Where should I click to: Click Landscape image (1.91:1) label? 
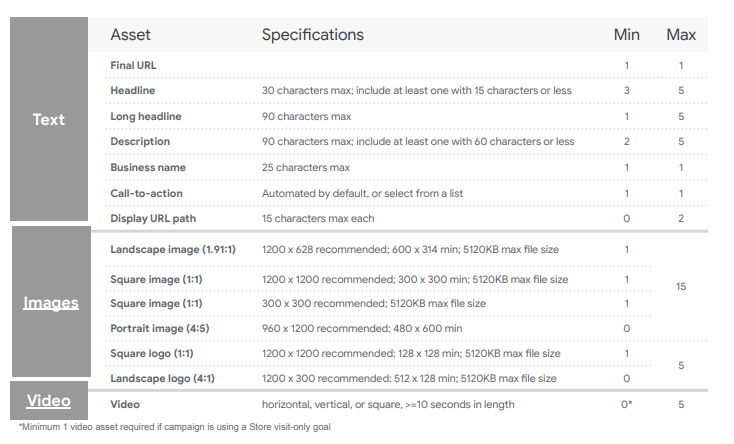pyautogui.click(x=173, y=249)
